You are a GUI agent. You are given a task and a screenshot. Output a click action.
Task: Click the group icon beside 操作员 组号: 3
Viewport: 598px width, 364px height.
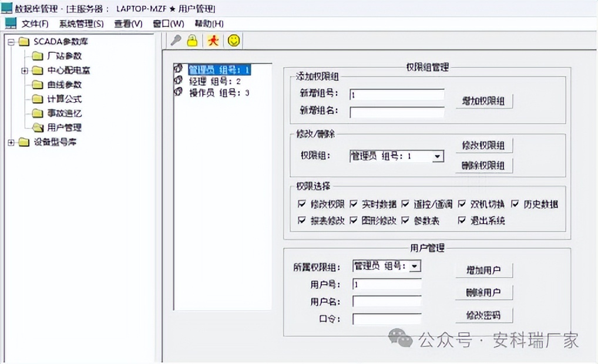(178, 92)
